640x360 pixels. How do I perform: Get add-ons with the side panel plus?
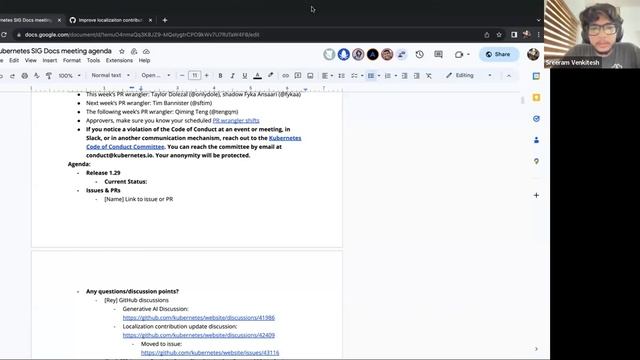click(536, 195)
